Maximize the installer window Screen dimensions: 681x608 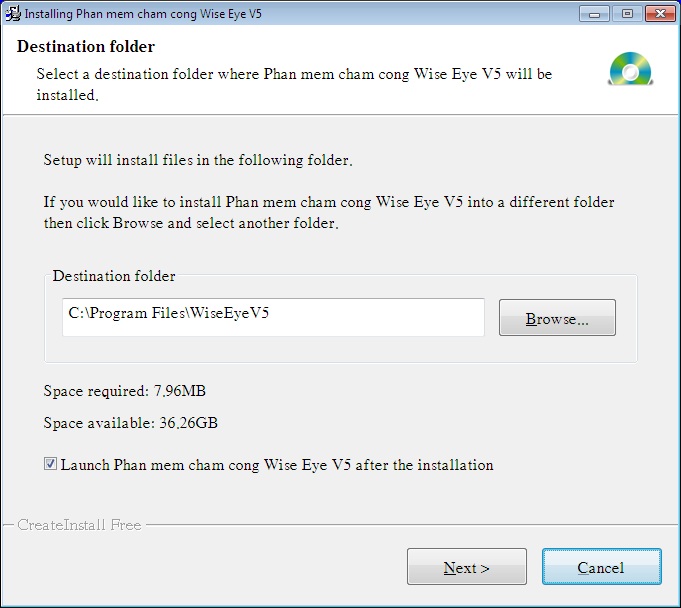(627, 14)
